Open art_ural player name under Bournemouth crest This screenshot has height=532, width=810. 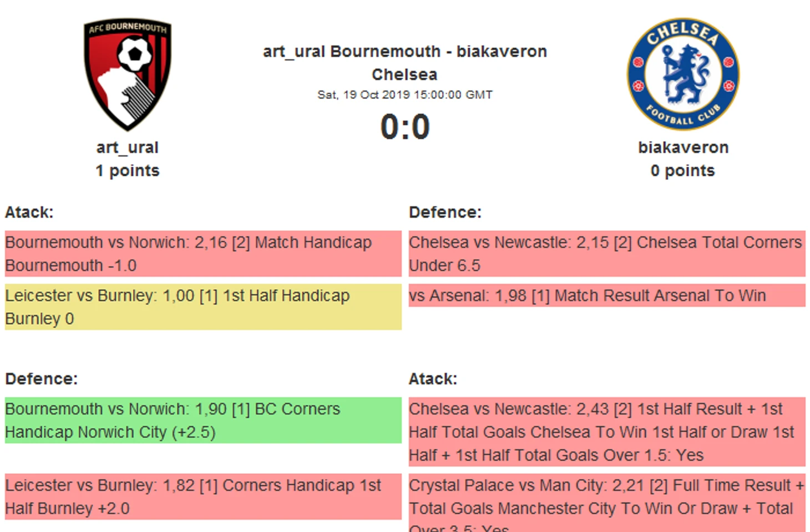[x=128, y=148]
